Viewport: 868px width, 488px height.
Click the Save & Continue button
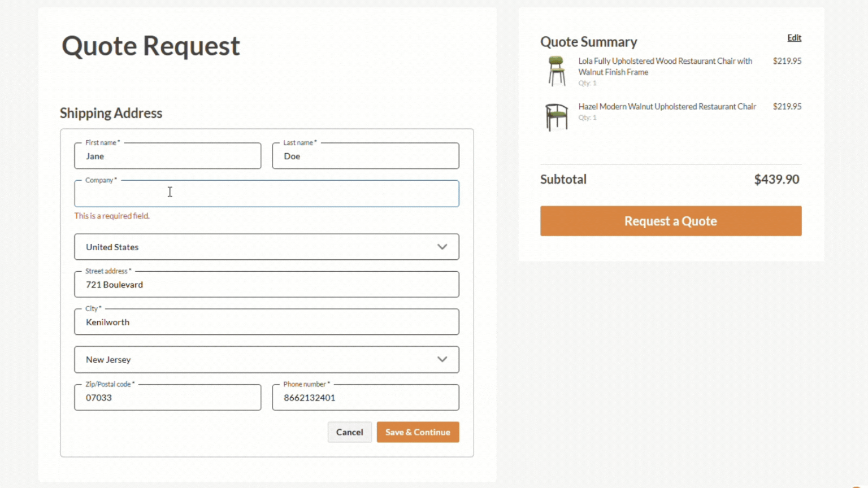coord(418,432)
